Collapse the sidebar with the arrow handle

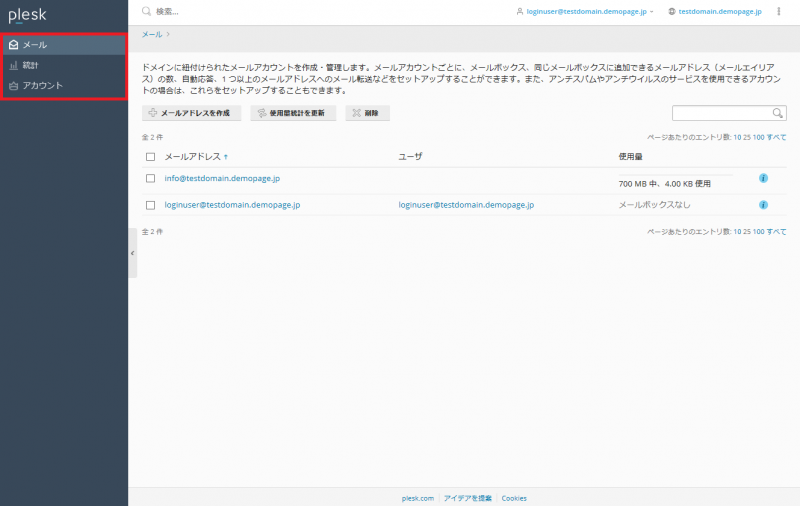[133, 253]
